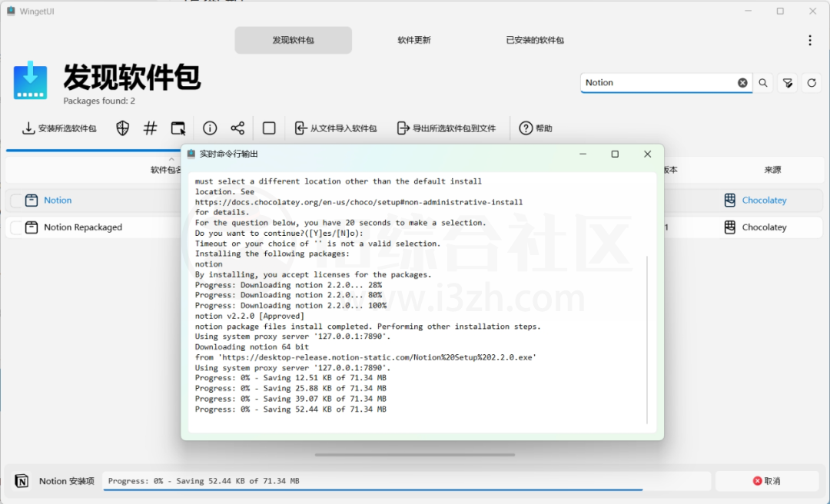Click the horizontal scrollbar below list
Screen dimensions: 830x504
tap(414, 454)
